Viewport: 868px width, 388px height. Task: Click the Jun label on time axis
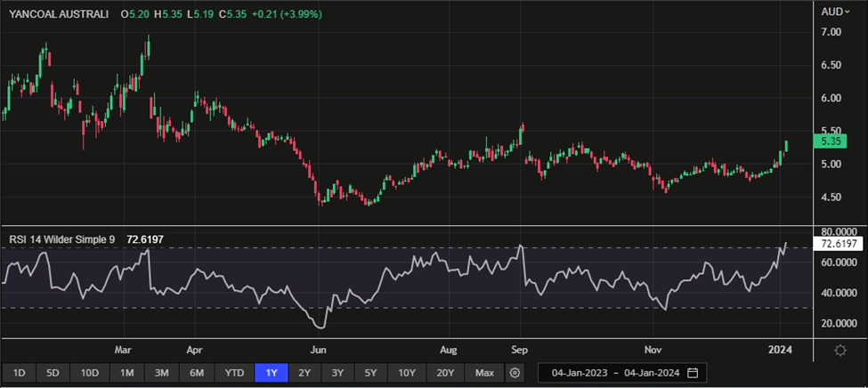pos(319,350)
